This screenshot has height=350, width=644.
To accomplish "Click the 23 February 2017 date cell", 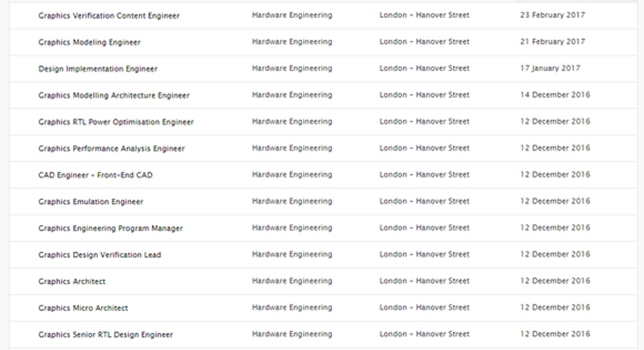I will [x=553, y=15].
